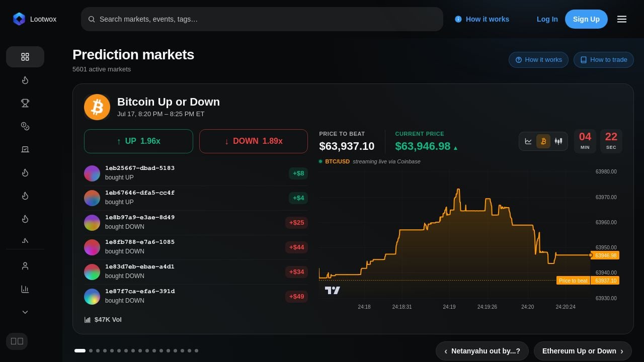Expand the sidebar with the down chevron
Image resolution: width=644 pixels, height=362 pixels.
25,312
